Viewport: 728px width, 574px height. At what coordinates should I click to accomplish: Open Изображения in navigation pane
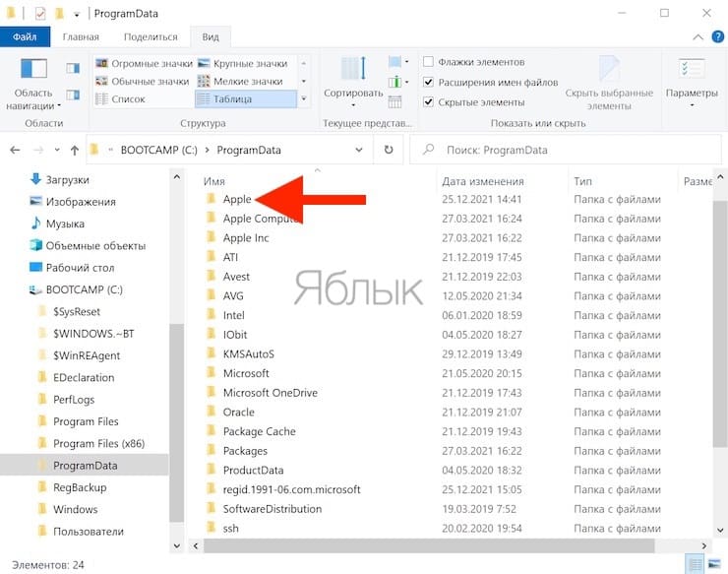81,202
